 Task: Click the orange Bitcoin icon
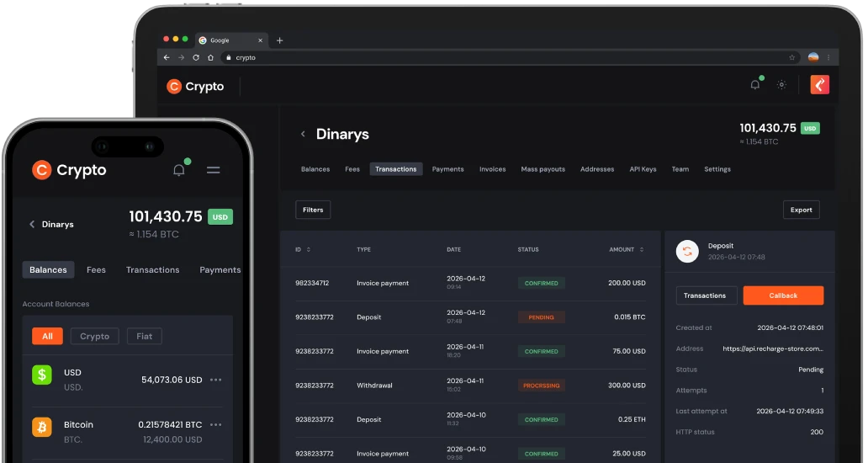tap(42, 427)
